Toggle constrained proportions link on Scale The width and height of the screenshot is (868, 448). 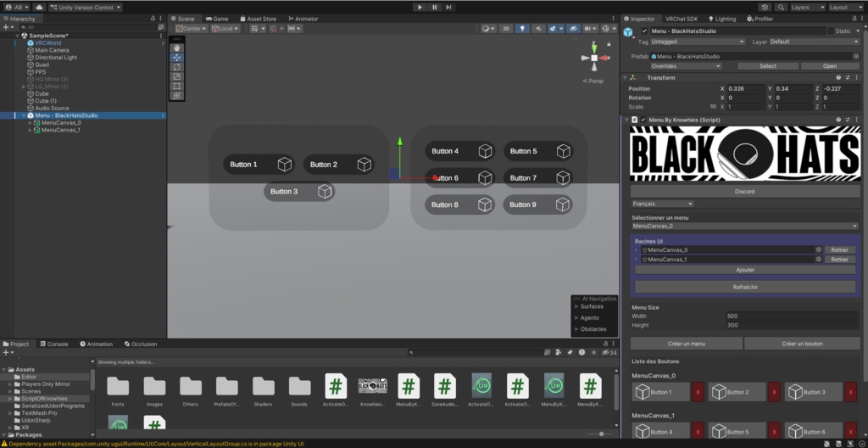pos(713,106)
